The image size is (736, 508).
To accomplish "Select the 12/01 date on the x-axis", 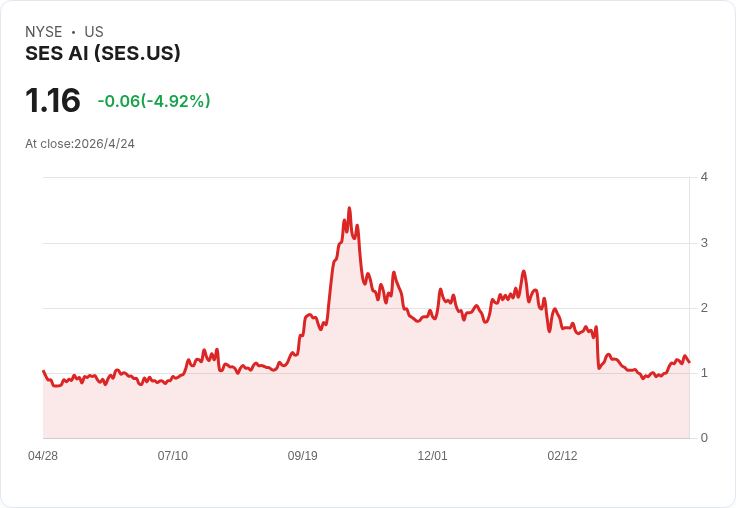I will 432,456.
